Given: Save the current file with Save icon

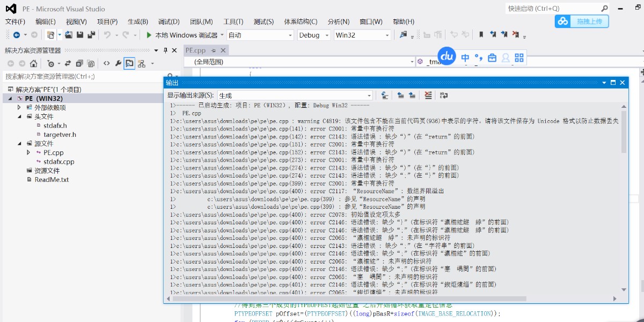Looking at the screenshot, I should coord(80,35).
